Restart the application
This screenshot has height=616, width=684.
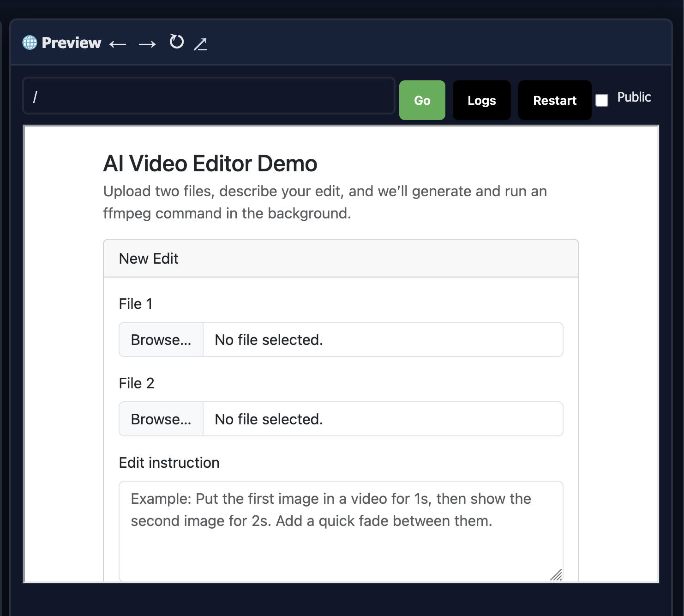554,100
